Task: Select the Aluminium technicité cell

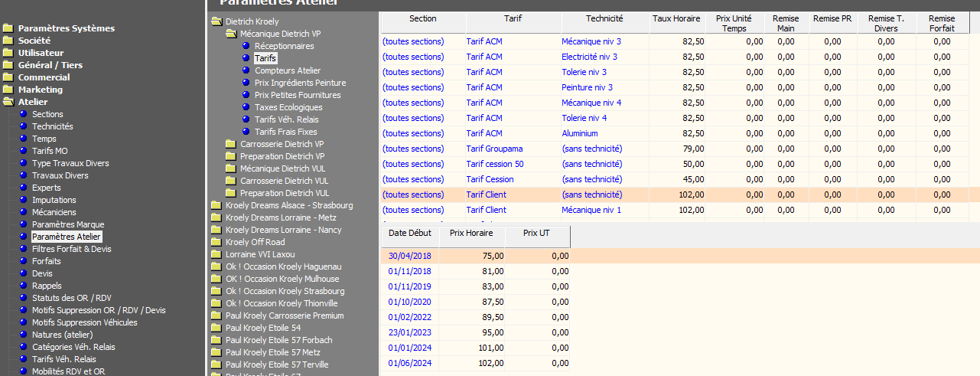Action: [604, 133]
